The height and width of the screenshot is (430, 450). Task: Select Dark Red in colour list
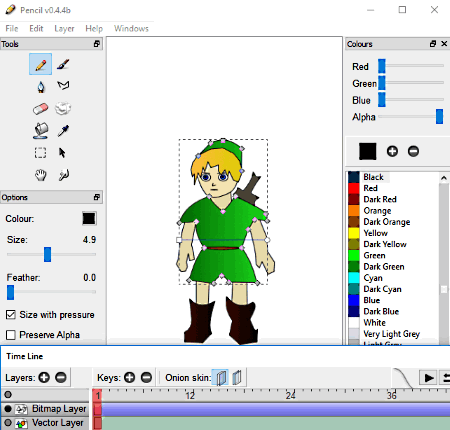click(380, 199)
